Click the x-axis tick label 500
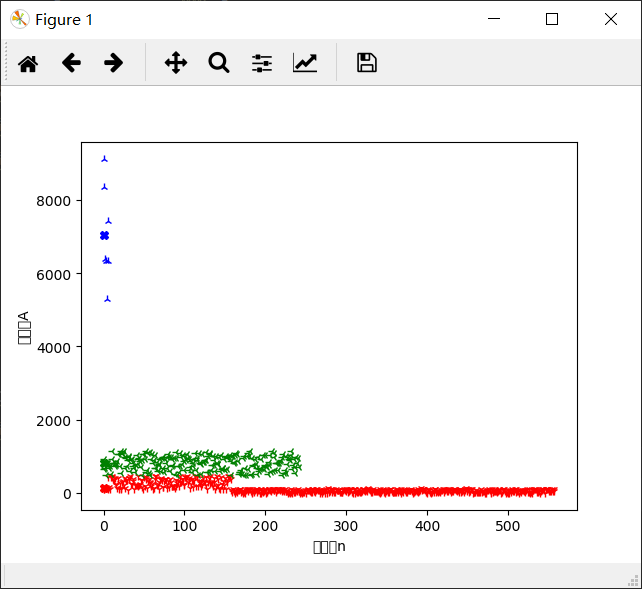The width and height of the screenshot is (642, 589). (x=508, y=526)
